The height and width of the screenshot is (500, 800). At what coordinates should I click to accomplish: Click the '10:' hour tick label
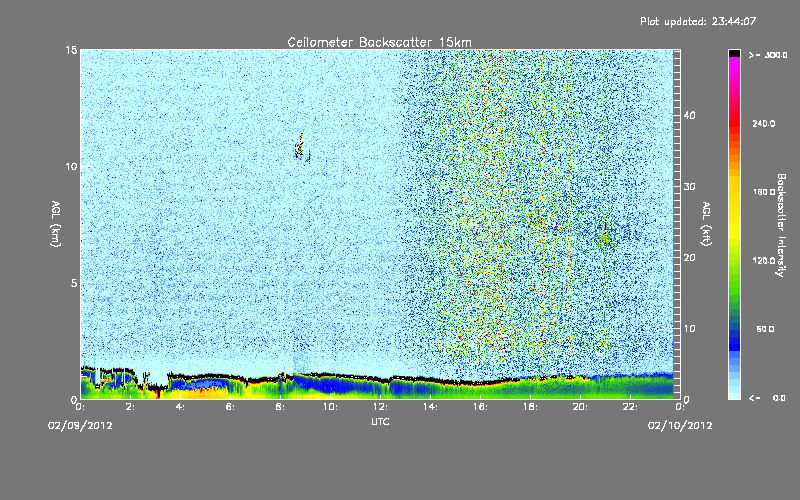pyautogui.click(x=330, y=407)
